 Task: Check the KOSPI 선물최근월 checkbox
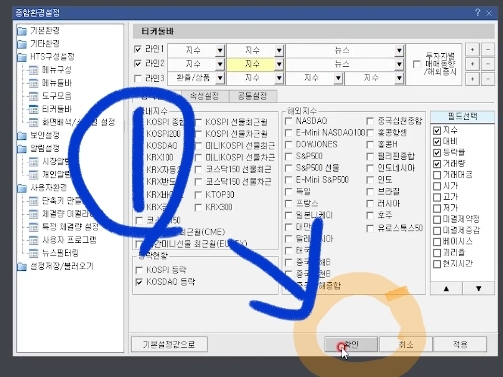(x=198, y=122)
